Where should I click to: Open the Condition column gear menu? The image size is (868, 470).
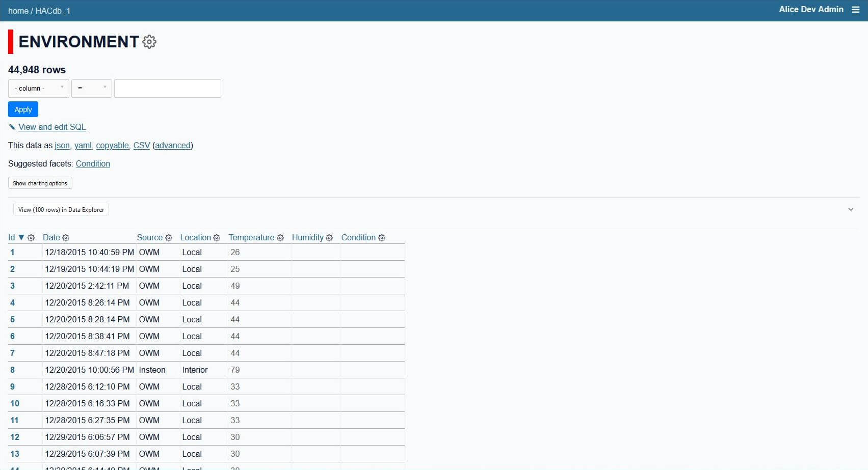(382, 238)
